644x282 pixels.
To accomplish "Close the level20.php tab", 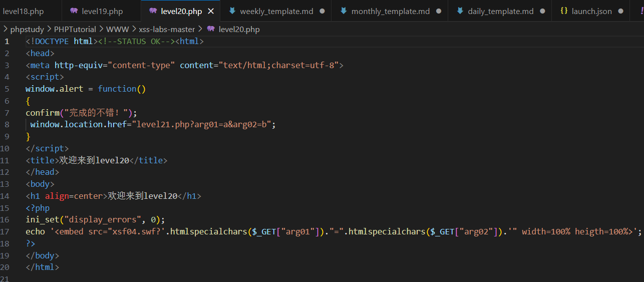I will 211,11.
